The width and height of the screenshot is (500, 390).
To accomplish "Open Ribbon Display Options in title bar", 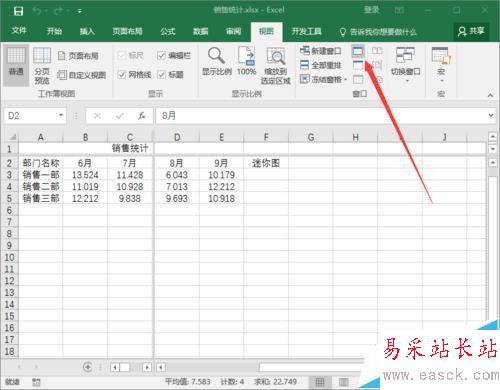I will click(x=399, y=11).
